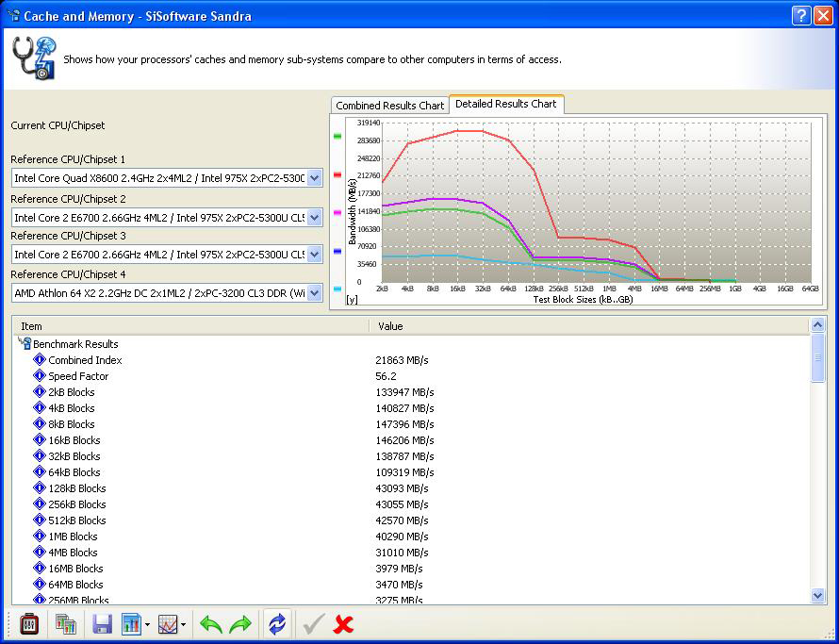Screen dimensions: 839x644
Task: Click the bar chart view icon
Action: coord(132,624)
